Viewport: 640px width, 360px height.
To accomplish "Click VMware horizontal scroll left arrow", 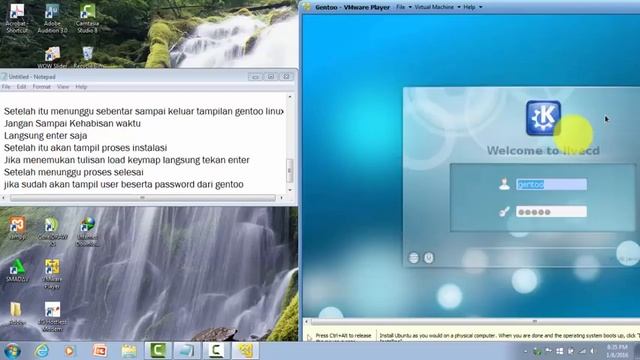I will pyautogui.click(x=306, y=322).
